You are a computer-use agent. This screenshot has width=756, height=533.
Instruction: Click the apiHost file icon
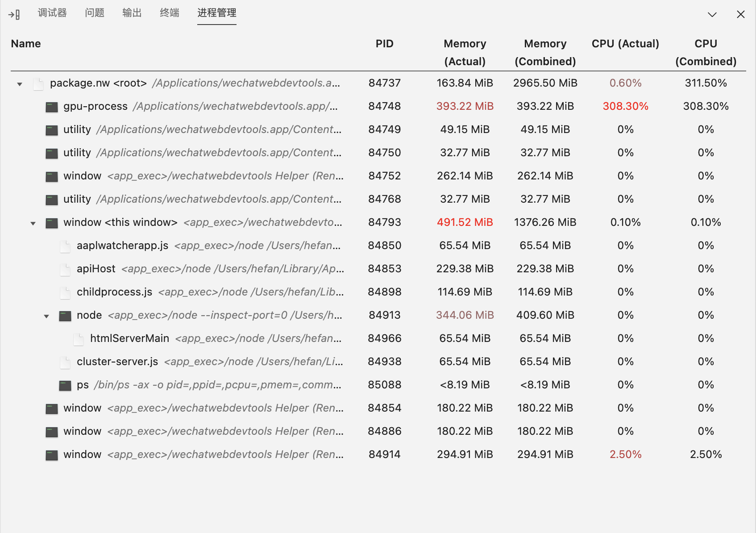65,269
